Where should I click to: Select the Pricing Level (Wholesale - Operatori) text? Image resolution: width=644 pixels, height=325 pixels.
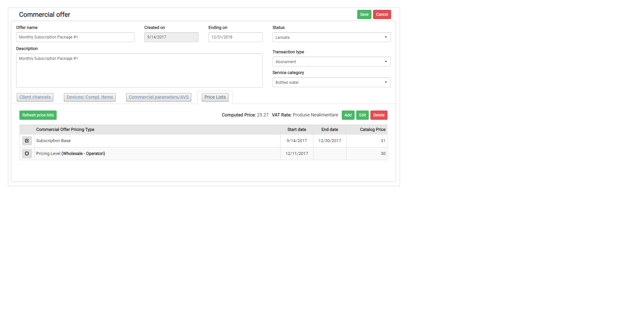point(71,154)
